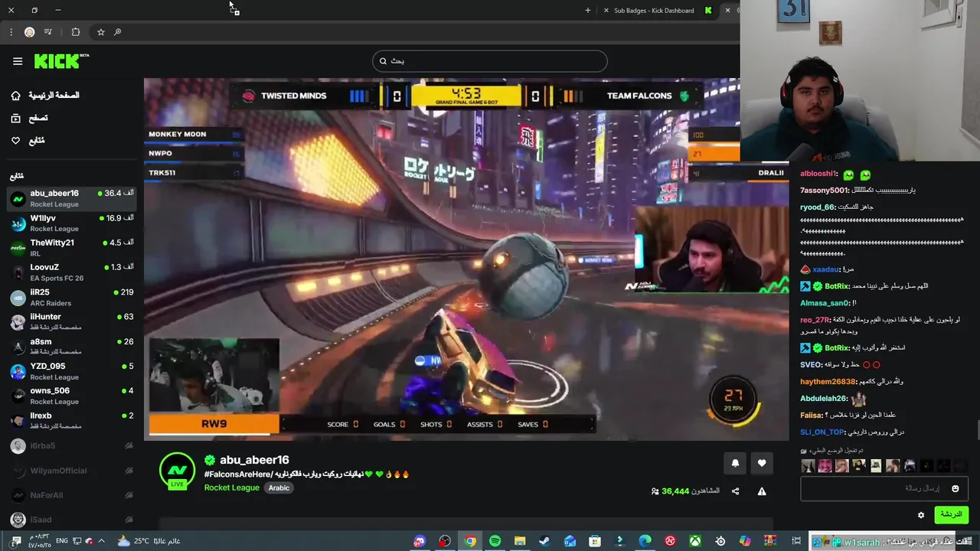Viewport: 980px width, 551px height.
Task: Click the ENG language indicator in taskbar
Action: 62,541
